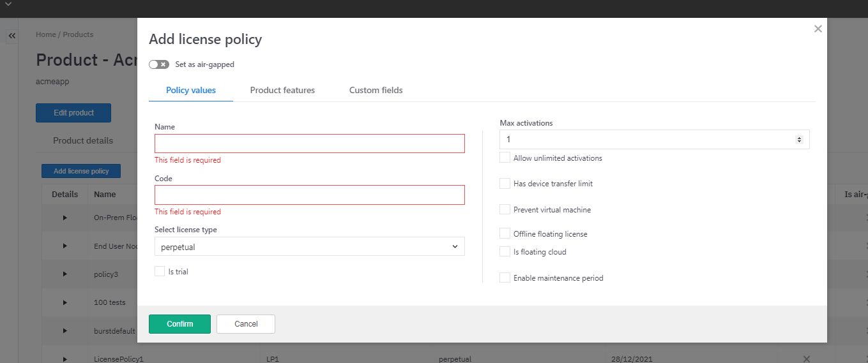The width and height of the screenshot is (868, 363).
Task: Close the Add license policy dialog
Action: coord(818,29)
